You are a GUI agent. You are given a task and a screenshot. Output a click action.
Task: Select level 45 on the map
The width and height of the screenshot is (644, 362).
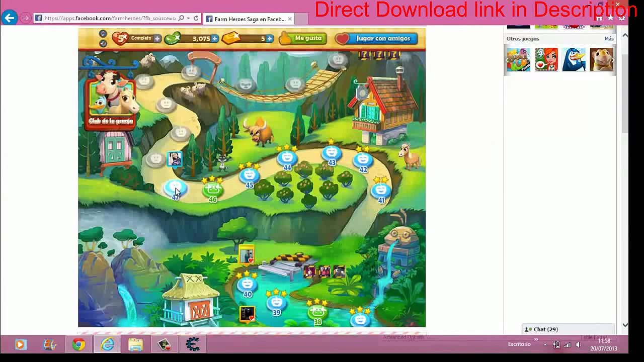249,175
